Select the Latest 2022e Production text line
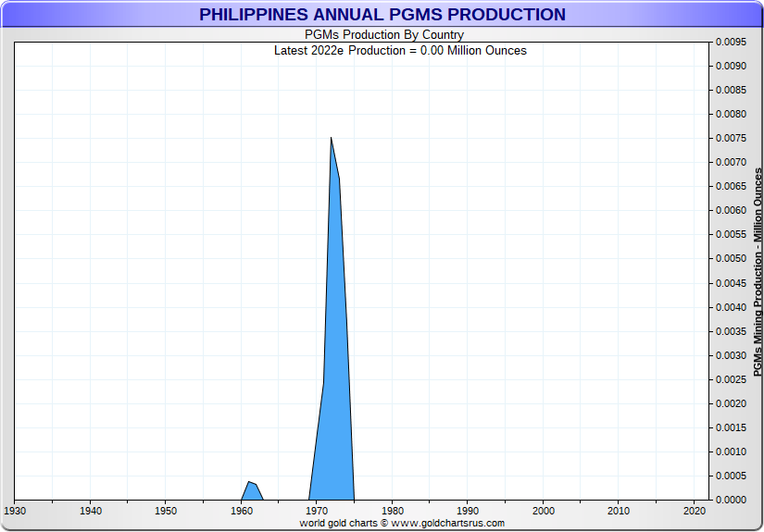 (x=400, y=50)
